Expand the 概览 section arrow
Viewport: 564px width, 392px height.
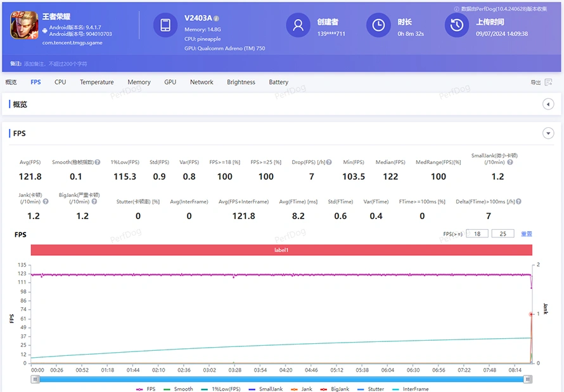click(x=548, y=104)
